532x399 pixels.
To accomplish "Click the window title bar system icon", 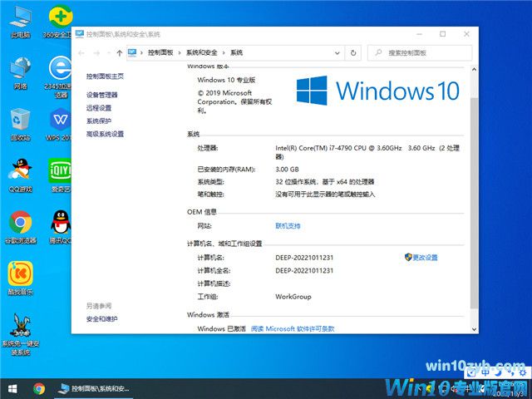I will (x=80, y=34).
